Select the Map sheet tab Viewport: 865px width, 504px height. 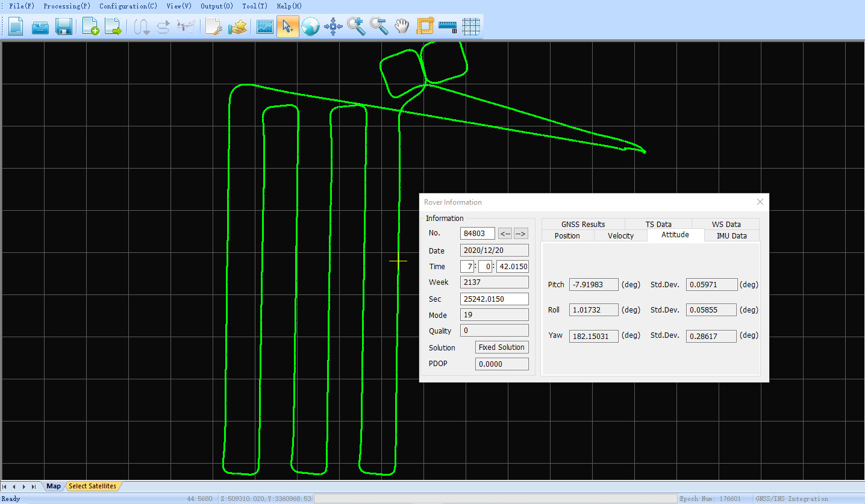[x=54, y=486]
